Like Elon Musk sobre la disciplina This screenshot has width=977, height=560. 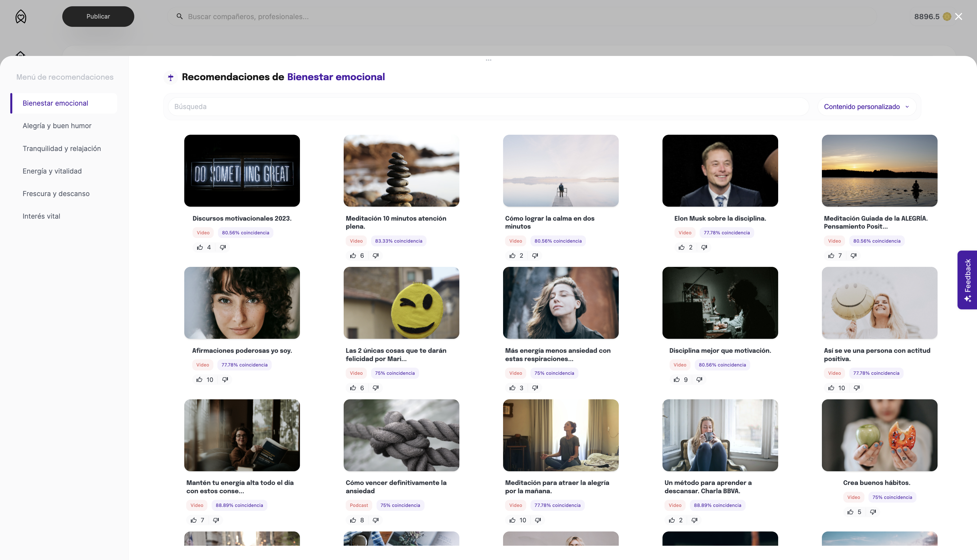click(682, 247)
